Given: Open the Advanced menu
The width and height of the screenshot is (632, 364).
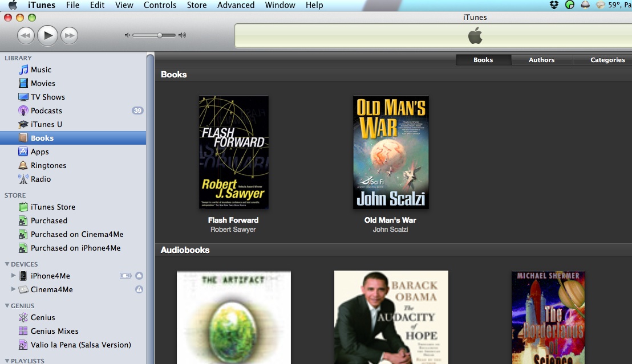Looking at the screenshot, I should pyautogui.click(x=236, y=5).
